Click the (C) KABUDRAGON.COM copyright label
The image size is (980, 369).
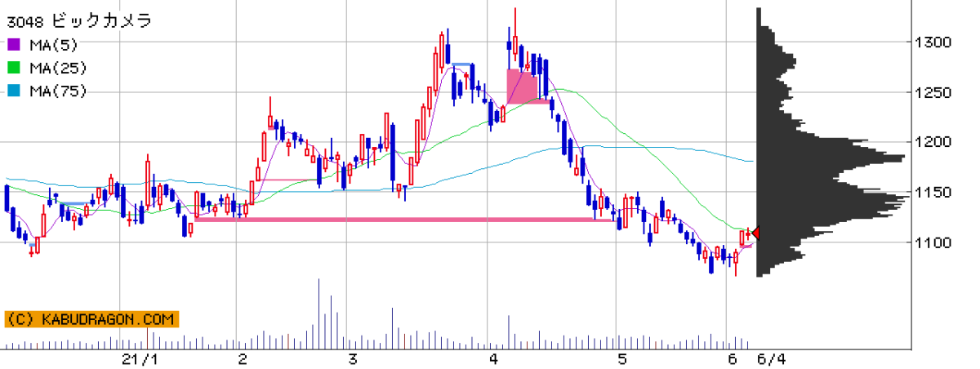point(91,319)
